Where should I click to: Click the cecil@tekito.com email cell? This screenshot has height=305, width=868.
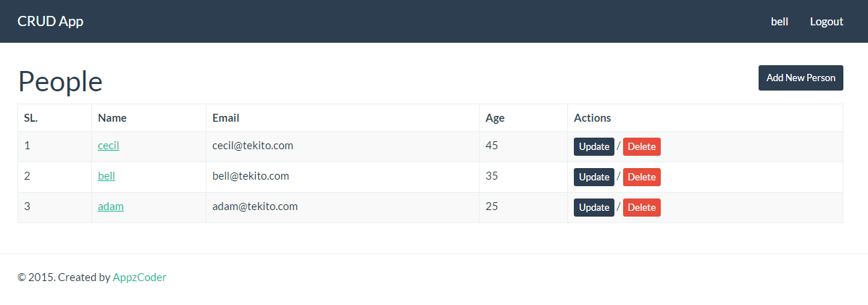[343, 146]
